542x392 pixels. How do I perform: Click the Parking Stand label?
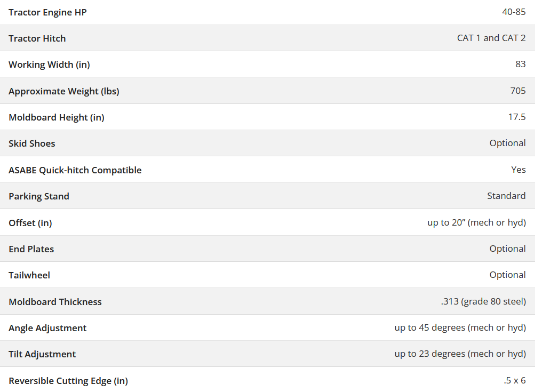[x=39, y=196]
